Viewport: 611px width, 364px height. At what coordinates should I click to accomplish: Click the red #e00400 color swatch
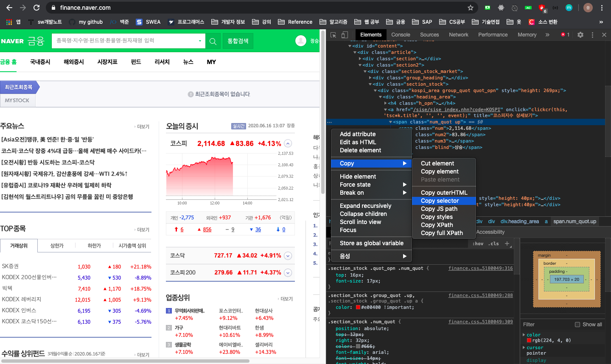tap(358, 308)
